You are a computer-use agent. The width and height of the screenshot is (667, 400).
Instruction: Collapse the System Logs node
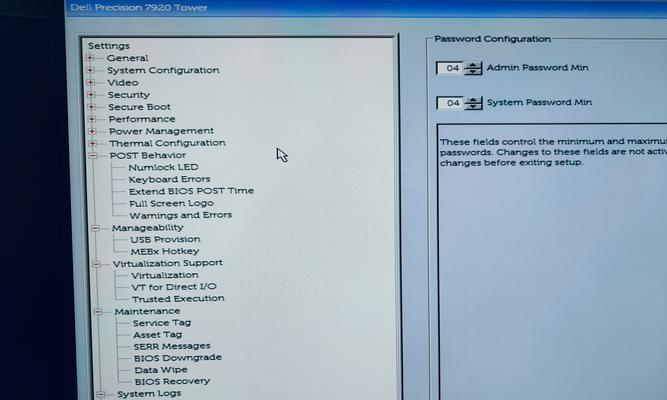[x=101, y=394]
